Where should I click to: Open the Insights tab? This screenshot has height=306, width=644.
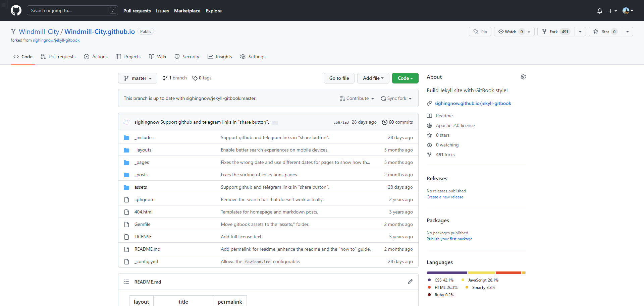tap(220, 57)
